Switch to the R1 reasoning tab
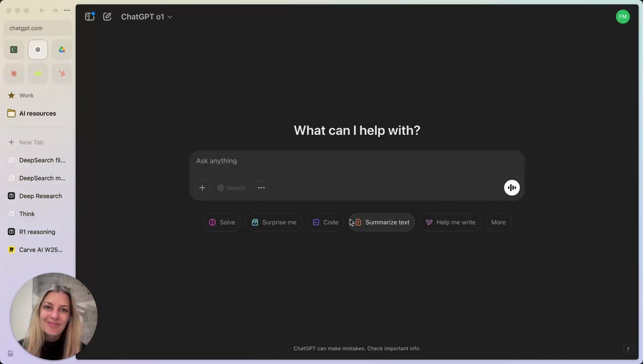The width and height of the screenshot is (643, 364). pos(38,232)
